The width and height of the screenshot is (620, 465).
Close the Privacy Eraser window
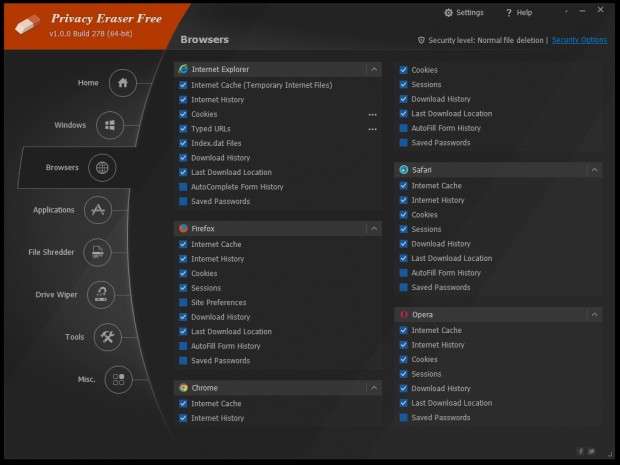click(x=599, y=12)
